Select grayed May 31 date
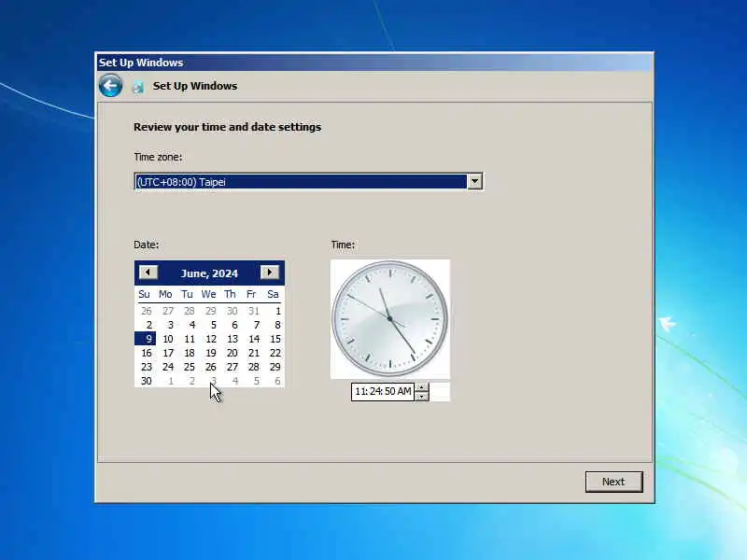The width and height of the screenshot is (747, 560). coord(254,311)
